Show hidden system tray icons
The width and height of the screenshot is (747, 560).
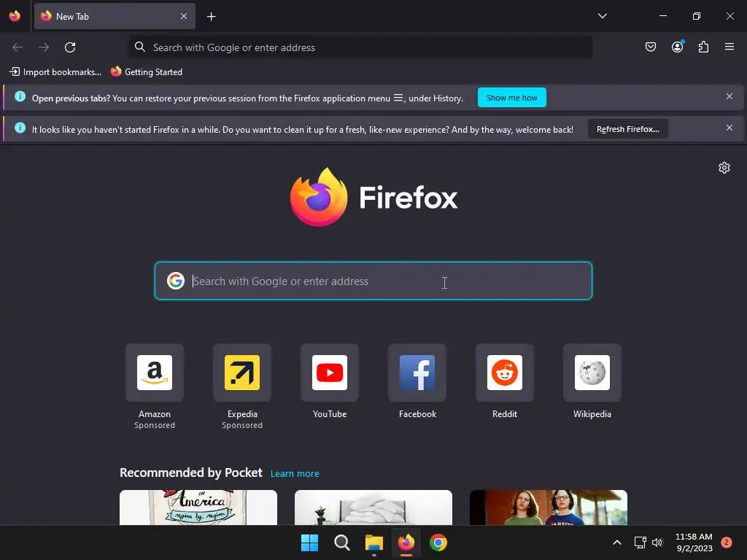[616, 542]
